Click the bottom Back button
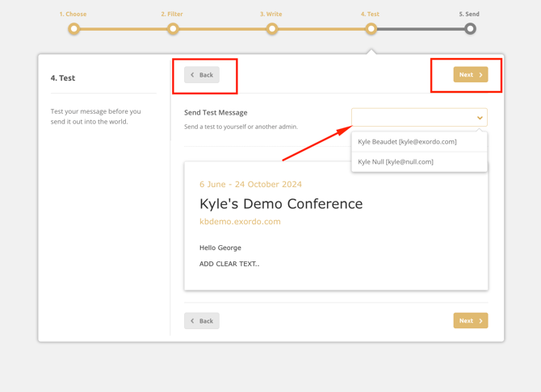541x392 pixels. coord(202,321)
